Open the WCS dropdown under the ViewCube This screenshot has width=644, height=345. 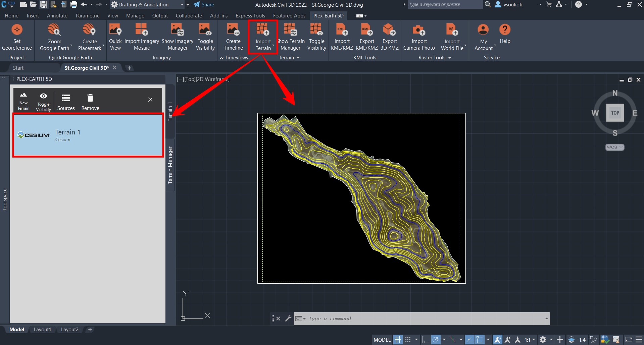[x=614, y=147]
